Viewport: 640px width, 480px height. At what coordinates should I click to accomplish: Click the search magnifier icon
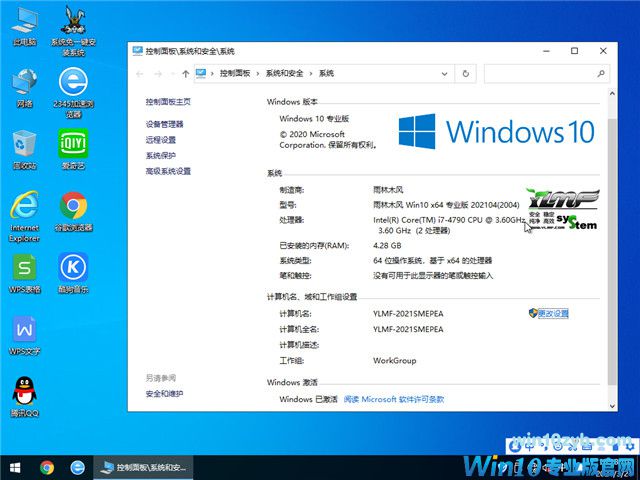(x=601, y=74)
